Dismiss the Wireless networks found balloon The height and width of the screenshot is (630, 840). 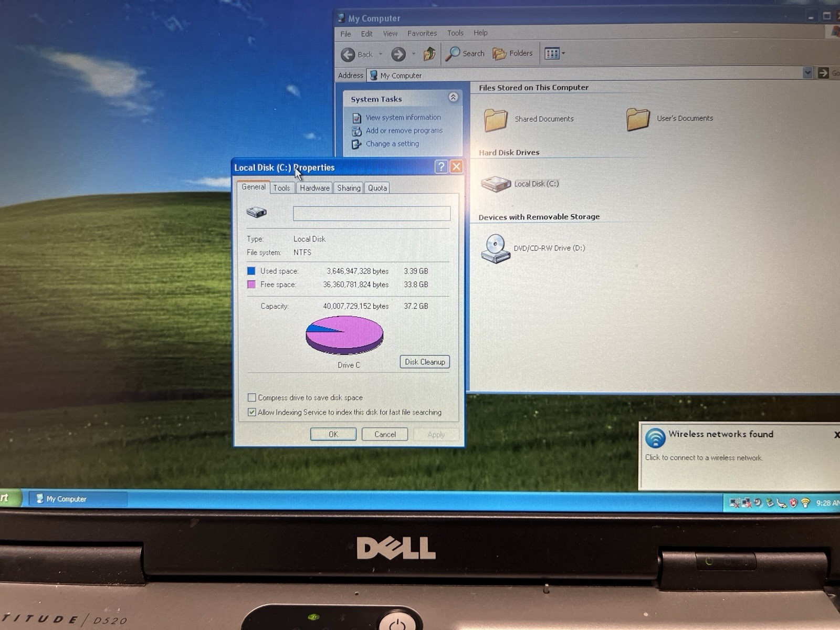tap(836, 435)
